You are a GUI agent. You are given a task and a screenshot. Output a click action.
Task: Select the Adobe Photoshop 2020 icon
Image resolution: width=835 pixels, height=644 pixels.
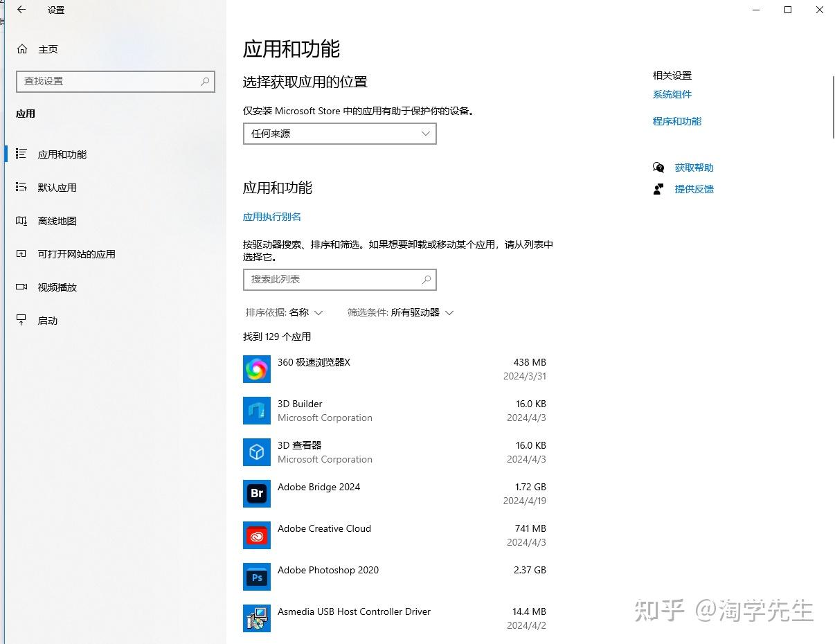click(x=257, y=577)
